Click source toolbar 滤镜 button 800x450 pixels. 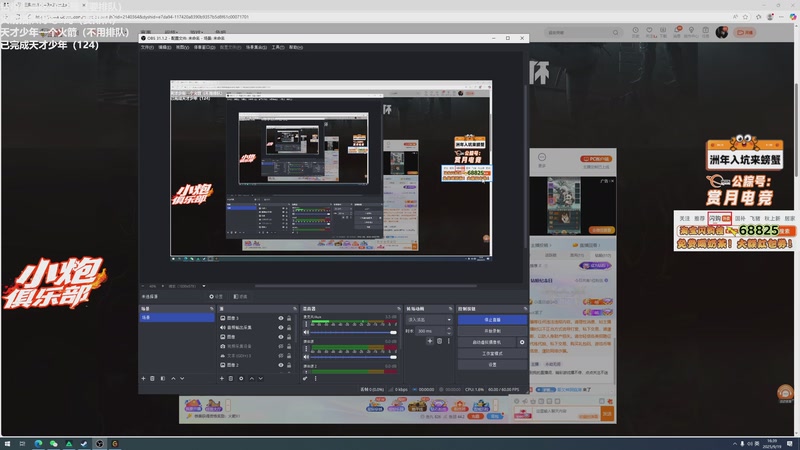click(x=240, y=296)
